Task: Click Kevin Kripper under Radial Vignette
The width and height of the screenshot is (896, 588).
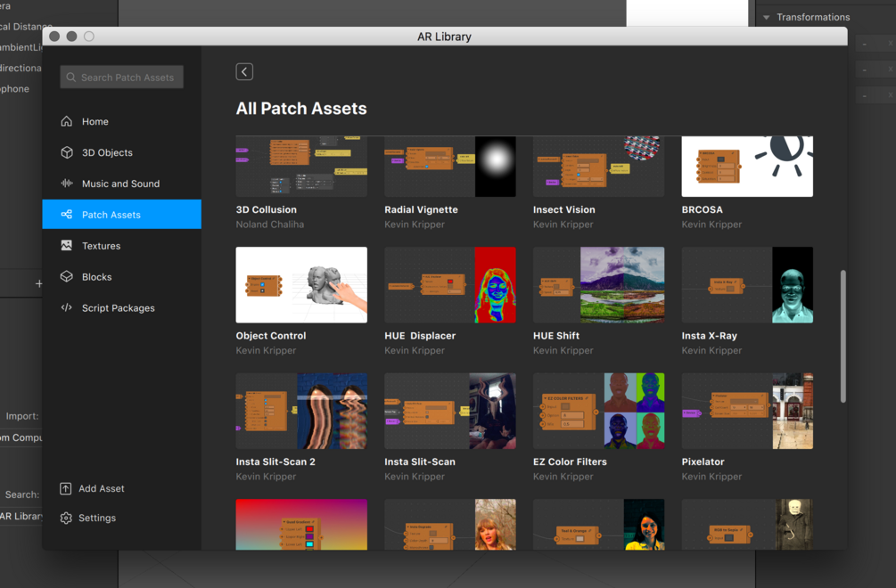Action: click(415, 225)
